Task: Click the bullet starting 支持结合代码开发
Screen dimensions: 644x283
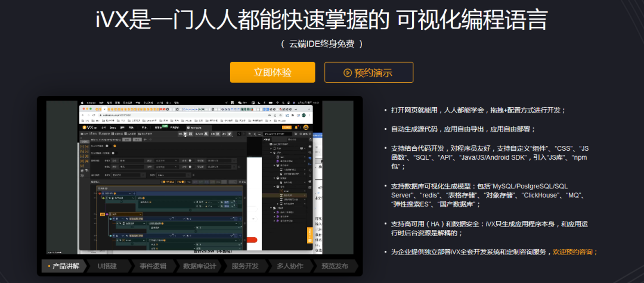Action: [490, 157]
